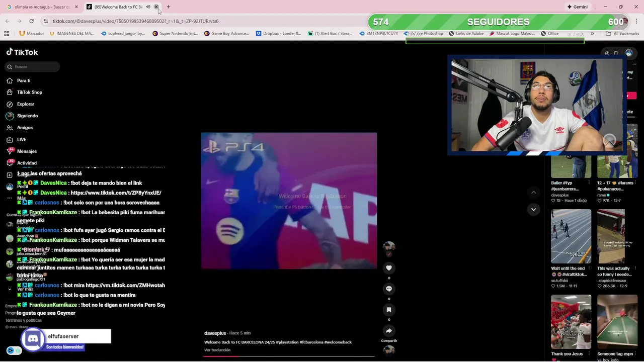
Task: Save video with bookmark icon
Action: [x=389, y=310]
